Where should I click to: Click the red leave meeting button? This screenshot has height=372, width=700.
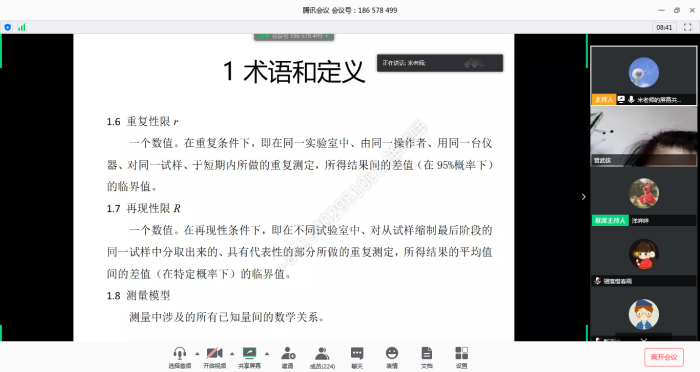pos(664,357)
